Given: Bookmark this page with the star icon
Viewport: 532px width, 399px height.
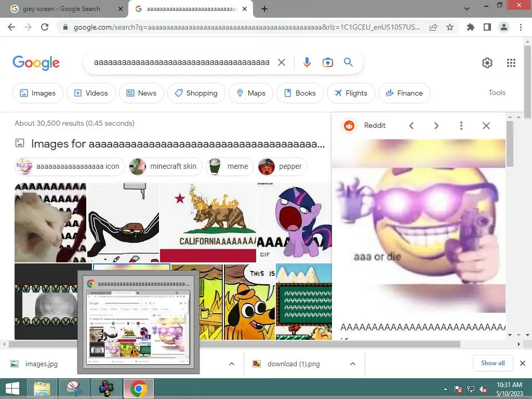Looking at the screenshot, I should click(450, 27).
